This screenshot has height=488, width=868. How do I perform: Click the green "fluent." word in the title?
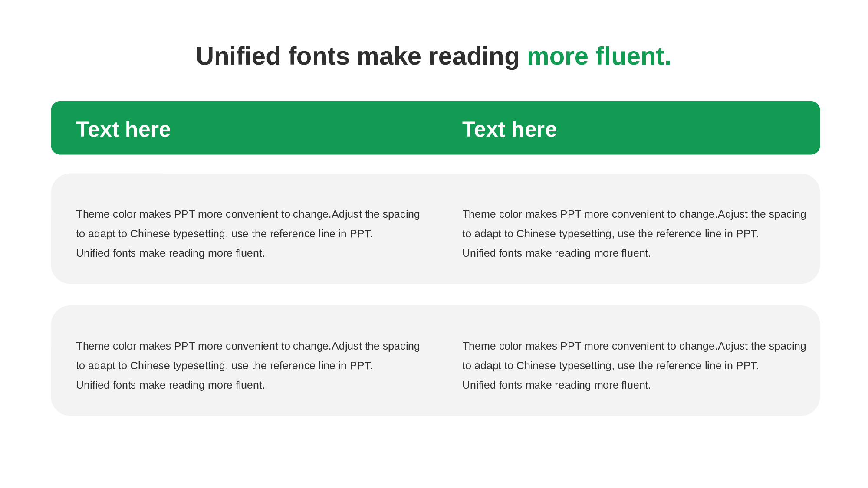[633, 56]
